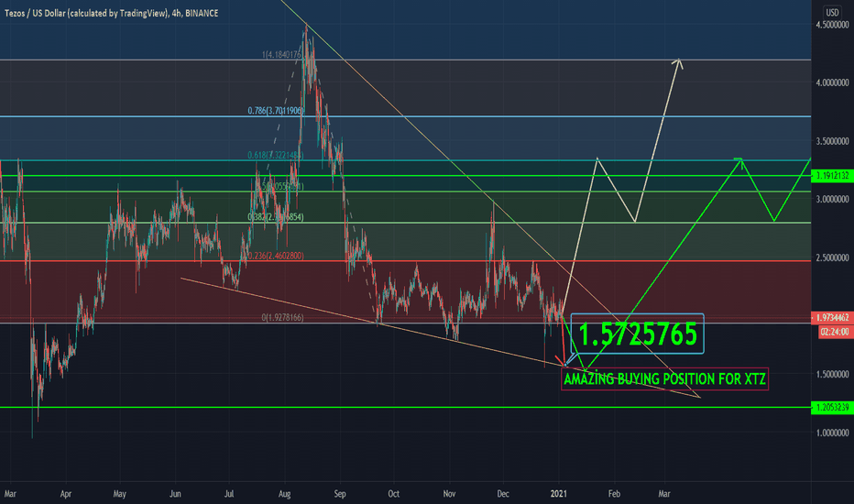Click the 02:24:00 countdown label
Screen dimensions: 854x504
pos(836,332)
